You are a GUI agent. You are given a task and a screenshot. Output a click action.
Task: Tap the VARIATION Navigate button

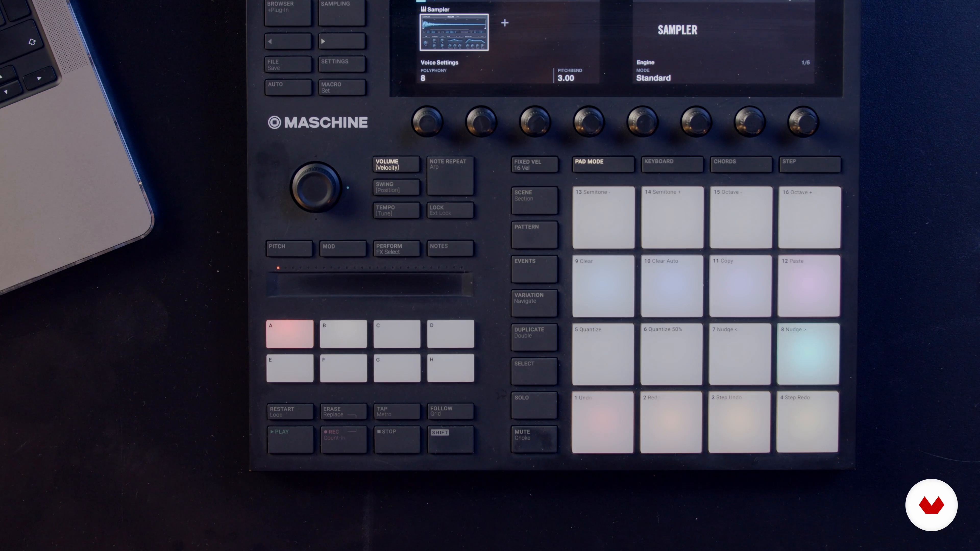tap(534, 303)
